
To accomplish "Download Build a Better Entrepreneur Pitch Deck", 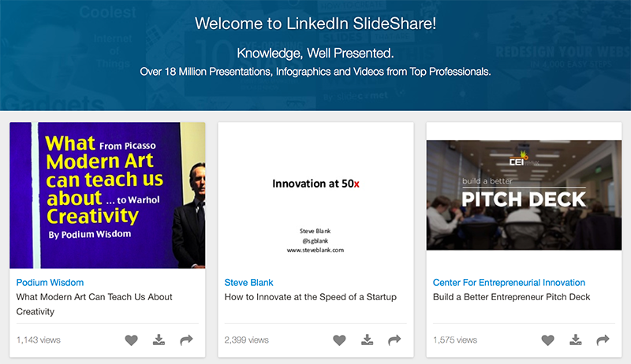I will (576, 340).
